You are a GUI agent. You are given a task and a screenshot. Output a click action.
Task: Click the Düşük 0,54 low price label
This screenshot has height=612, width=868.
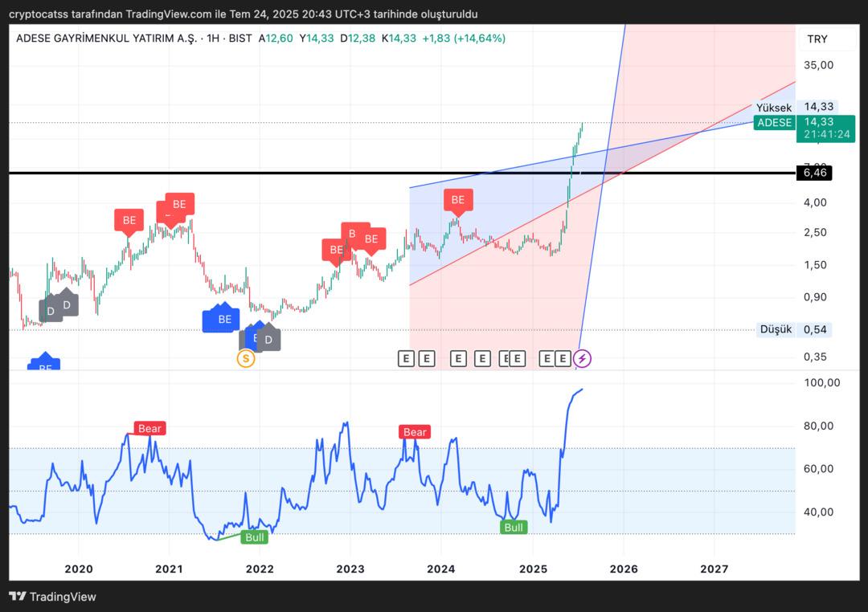tap(794, 329)
